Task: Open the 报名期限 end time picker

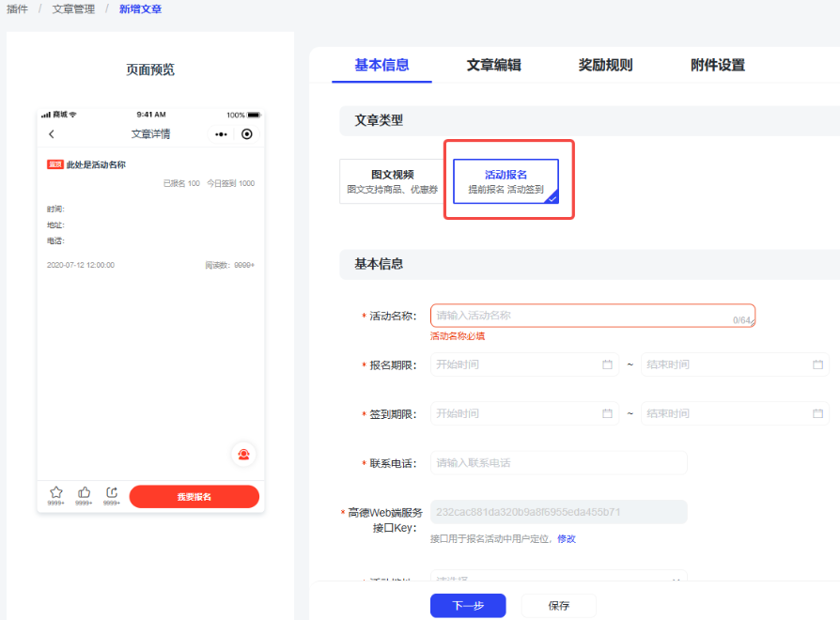Action: click(722, 364)
